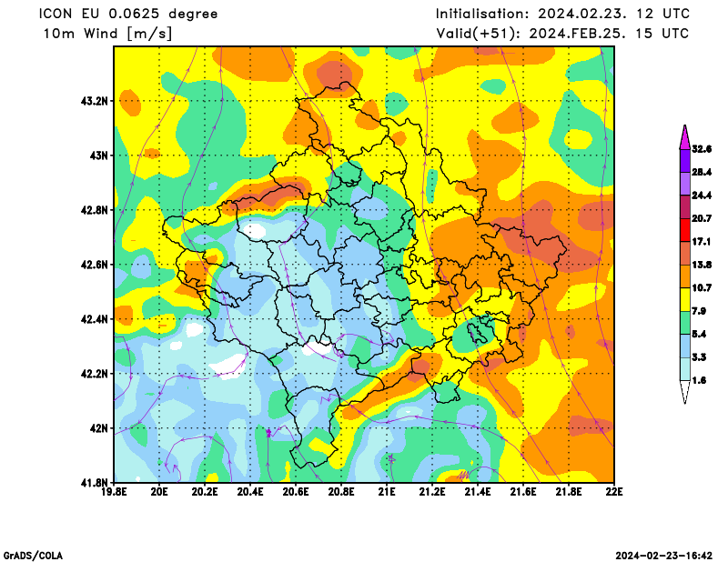The height and width of the screenshot is (562, 728).
Task: Click the 42.2N latitude label
Action: pyautogui.click(x=95, y=374)
